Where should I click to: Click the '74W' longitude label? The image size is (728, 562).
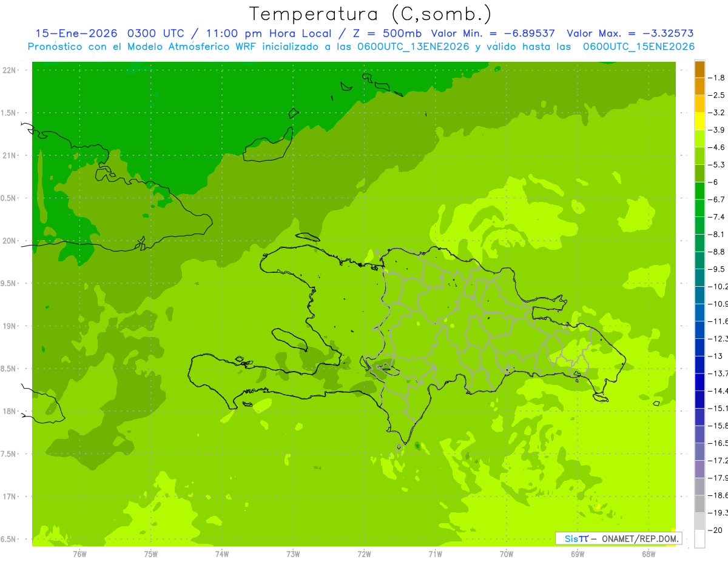222,554
